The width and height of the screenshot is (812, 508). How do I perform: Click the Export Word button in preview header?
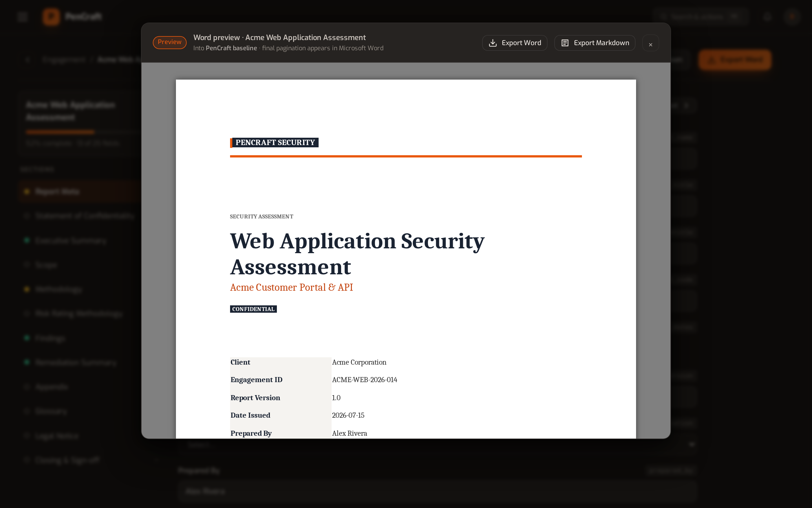[514, 43]
